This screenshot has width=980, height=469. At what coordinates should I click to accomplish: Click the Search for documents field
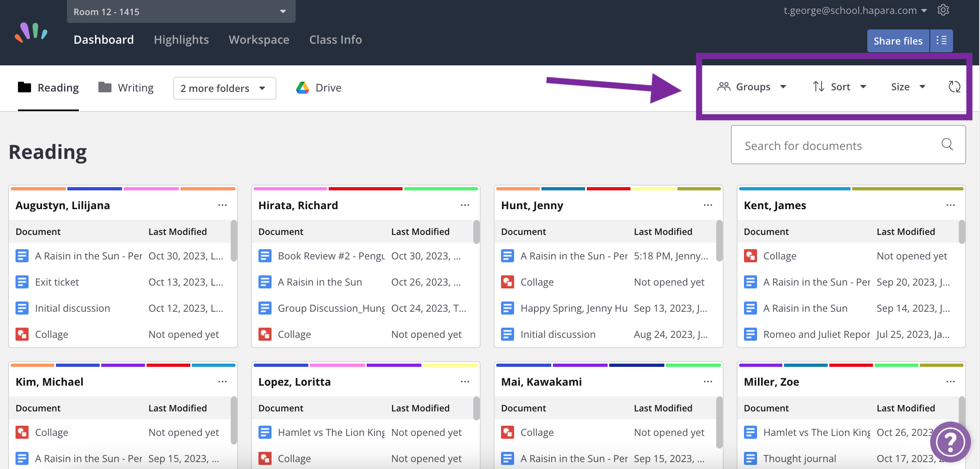click(x=848, y=145)
